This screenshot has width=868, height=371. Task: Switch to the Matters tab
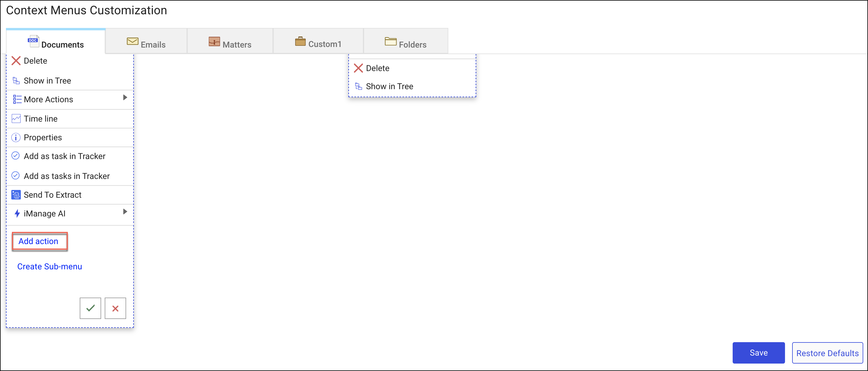click(x=229, y=43)
